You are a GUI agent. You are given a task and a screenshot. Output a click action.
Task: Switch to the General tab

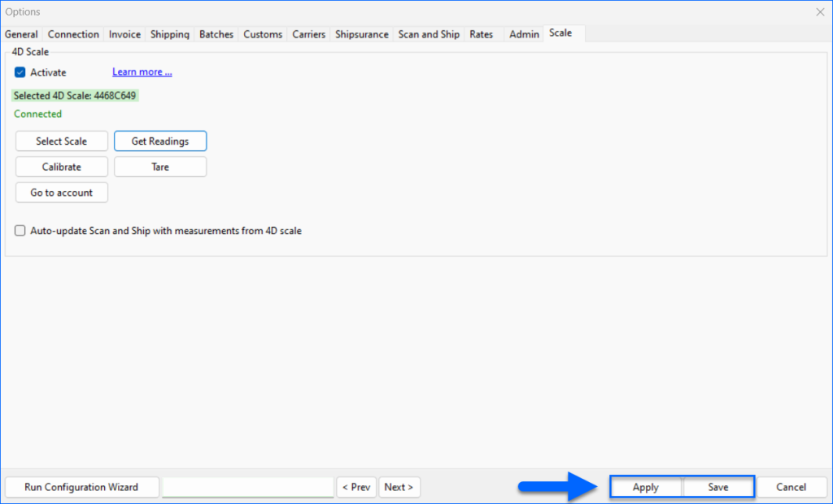(x=21, y=34)
